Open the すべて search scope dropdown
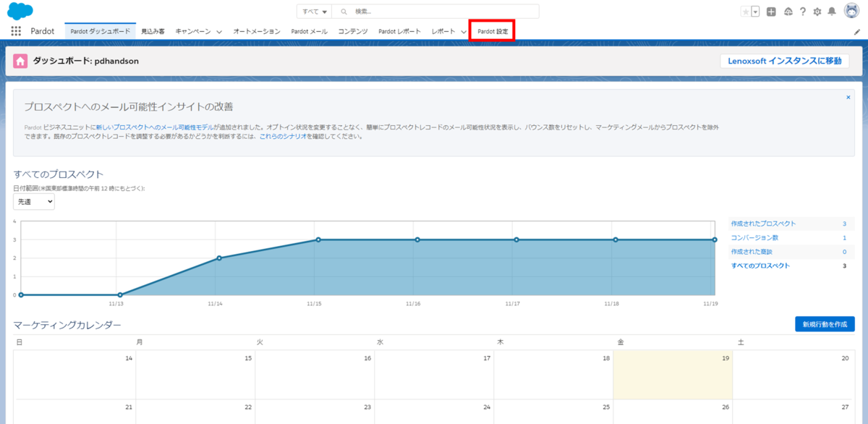 click(315, 12)
